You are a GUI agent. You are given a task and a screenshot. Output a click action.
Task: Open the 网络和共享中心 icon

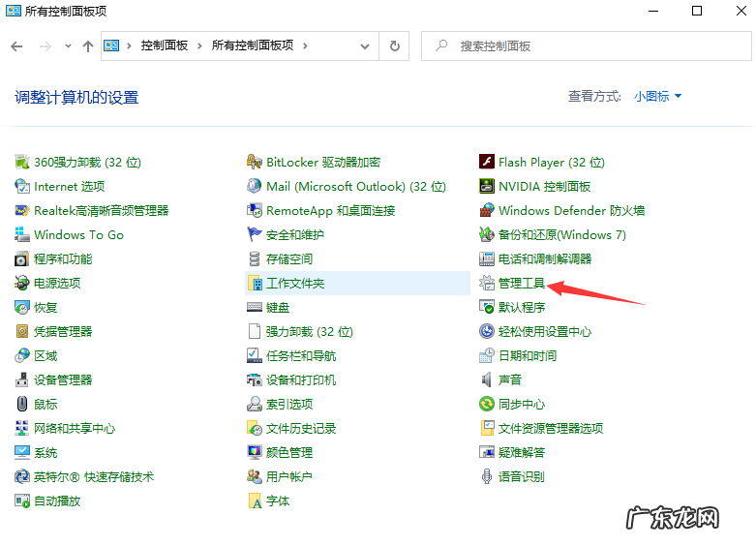pyautogui.click(x=22, y=428)
